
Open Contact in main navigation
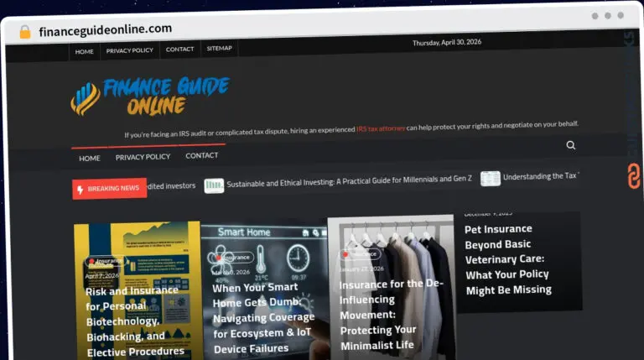tap(201, 155)
